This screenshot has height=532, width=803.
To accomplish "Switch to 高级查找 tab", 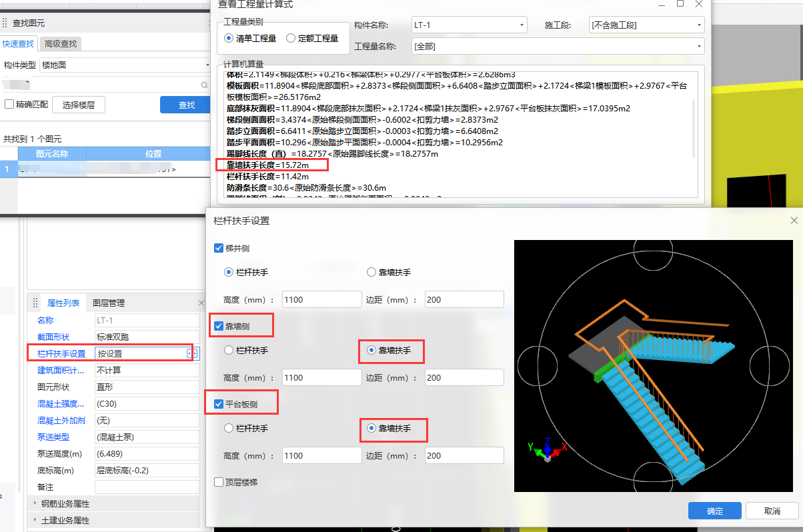I will tap(61, 44).
